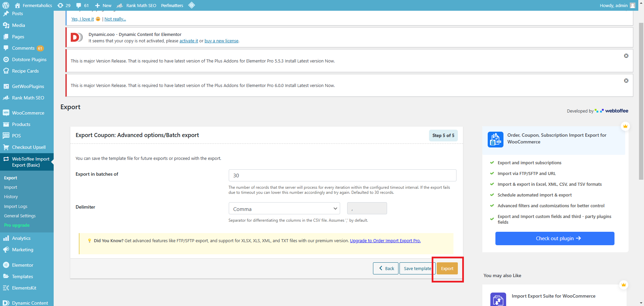Open the Howdy, admin account menu
The height and width of the screenshot is (306, 644).
pyautogui.click(x=618, y=5)
